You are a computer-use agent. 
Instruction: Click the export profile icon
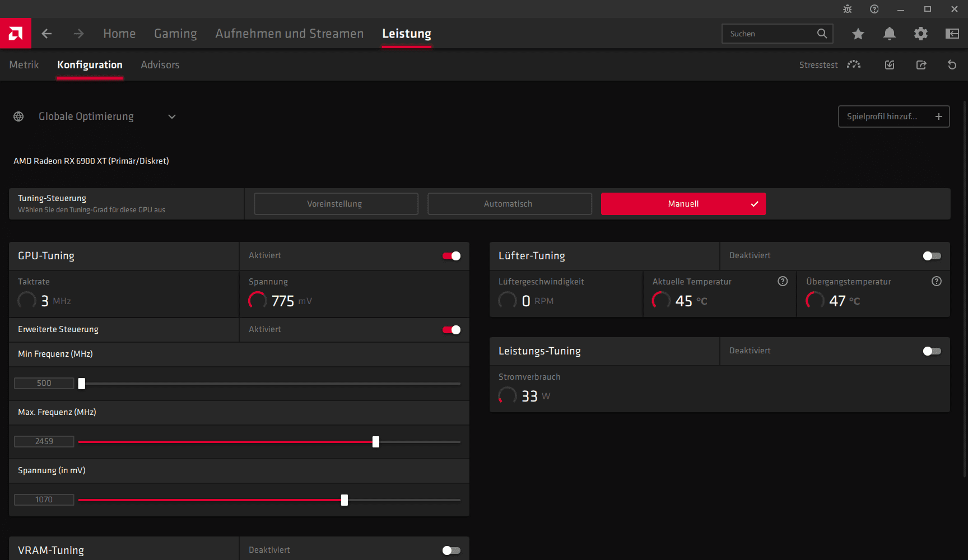pyautogui.click(x=921, y=65)
